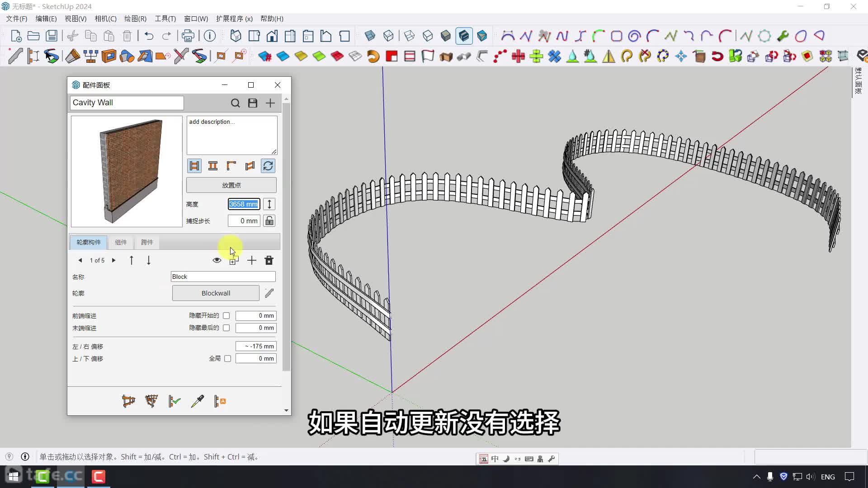Save the Cavity Wall assembly

[253, 103]
